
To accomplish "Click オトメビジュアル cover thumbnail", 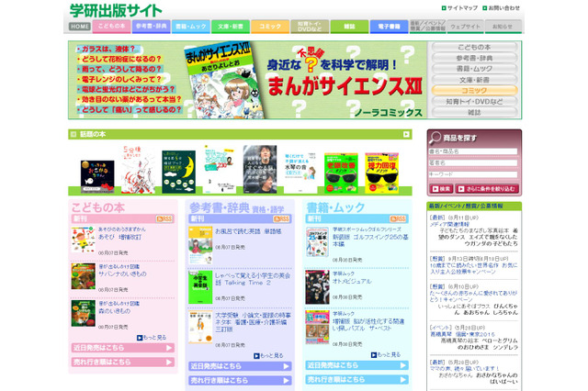I will [317, 287].
